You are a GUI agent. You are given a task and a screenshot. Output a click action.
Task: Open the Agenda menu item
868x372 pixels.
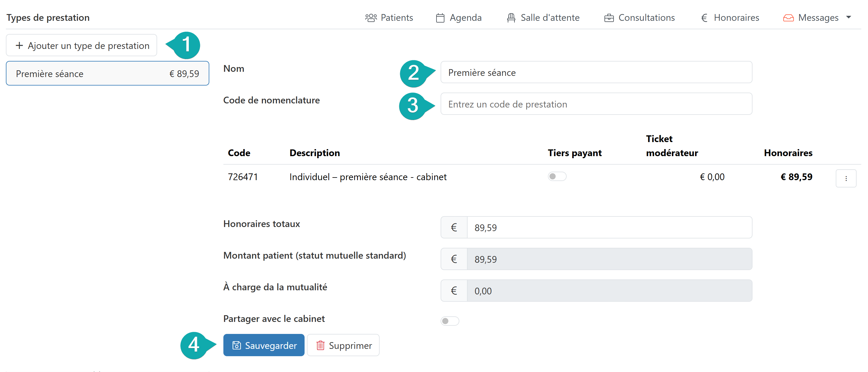465,18
